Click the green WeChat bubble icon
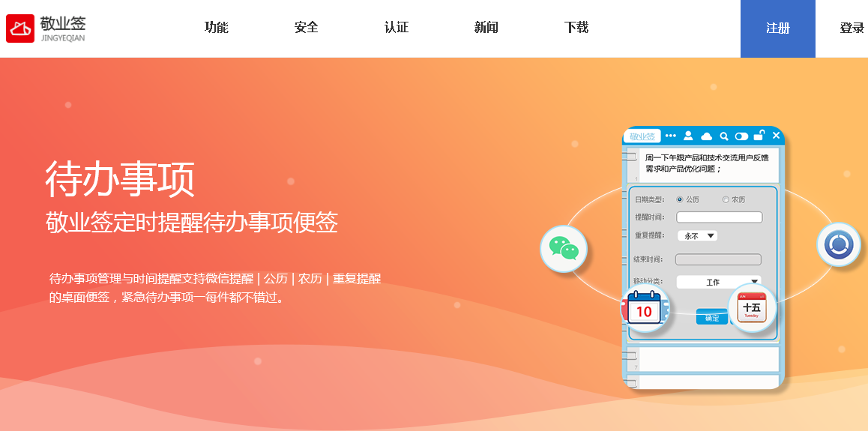The image size is (868, 431). click(564, 249)
